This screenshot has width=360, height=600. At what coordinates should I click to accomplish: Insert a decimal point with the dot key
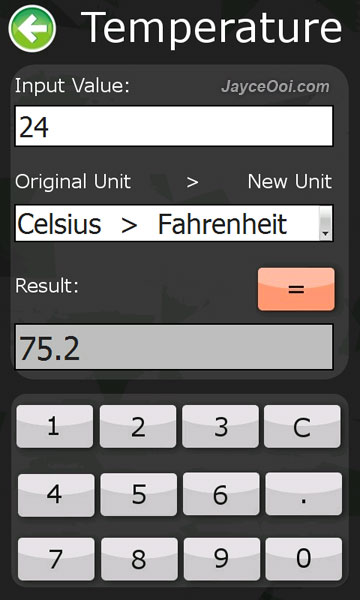click(x=304, y=494)
